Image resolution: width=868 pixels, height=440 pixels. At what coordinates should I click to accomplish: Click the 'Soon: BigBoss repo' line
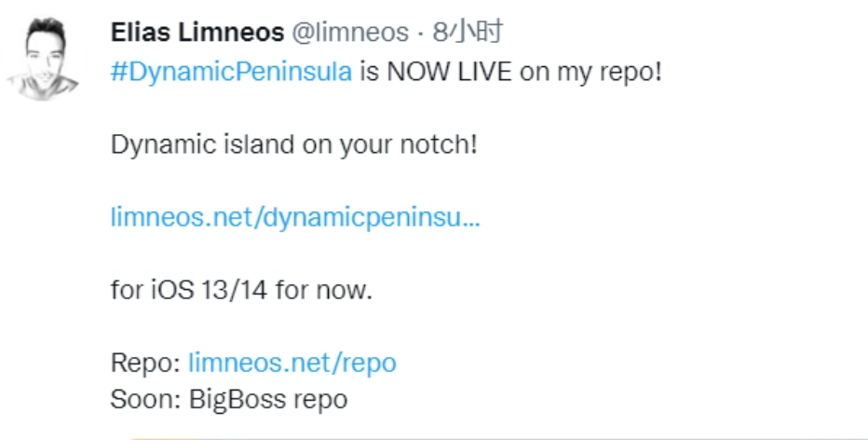228,400
